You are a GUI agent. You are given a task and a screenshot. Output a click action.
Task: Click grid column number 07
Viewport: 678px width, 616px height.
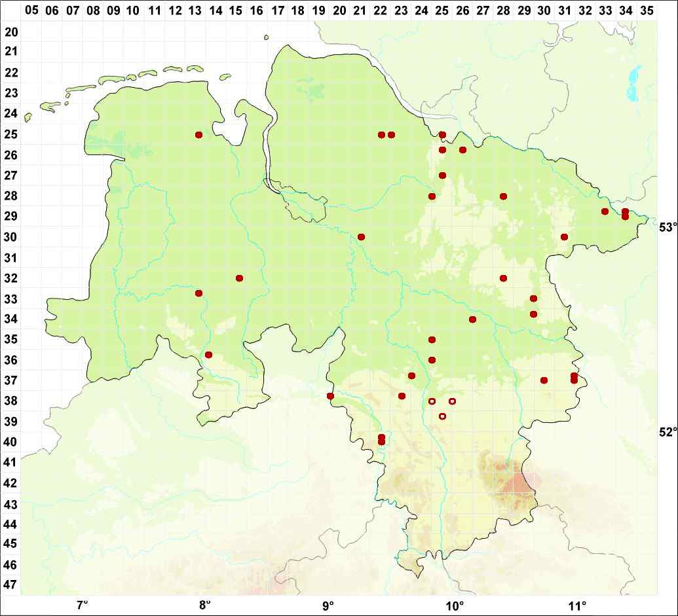[x=73, y=10]
